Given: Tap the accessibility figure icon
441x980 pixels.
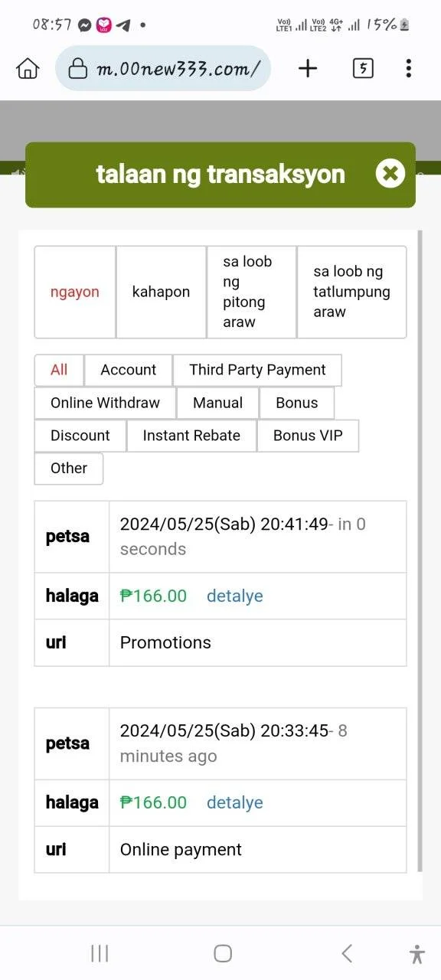Looking at the screenshot, I should pos(417,953).
